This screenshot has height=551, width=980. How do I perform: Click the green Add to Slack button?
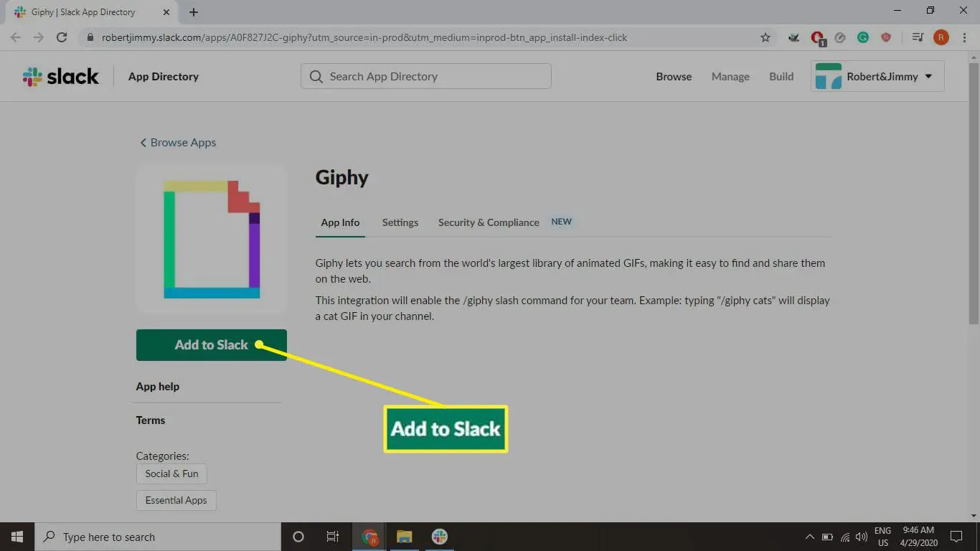[212, 345]
